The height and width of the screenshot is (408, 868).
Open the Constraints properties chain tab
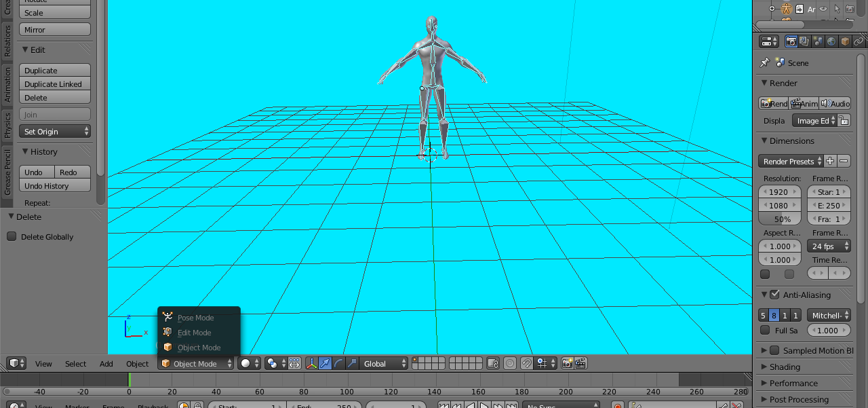coord(859,41)
